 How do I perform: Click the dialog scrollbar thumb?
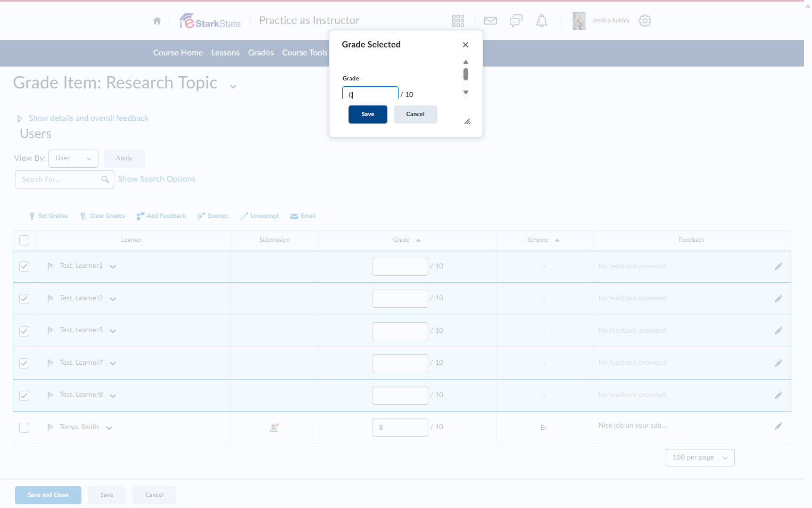click(x=466, y=74)
